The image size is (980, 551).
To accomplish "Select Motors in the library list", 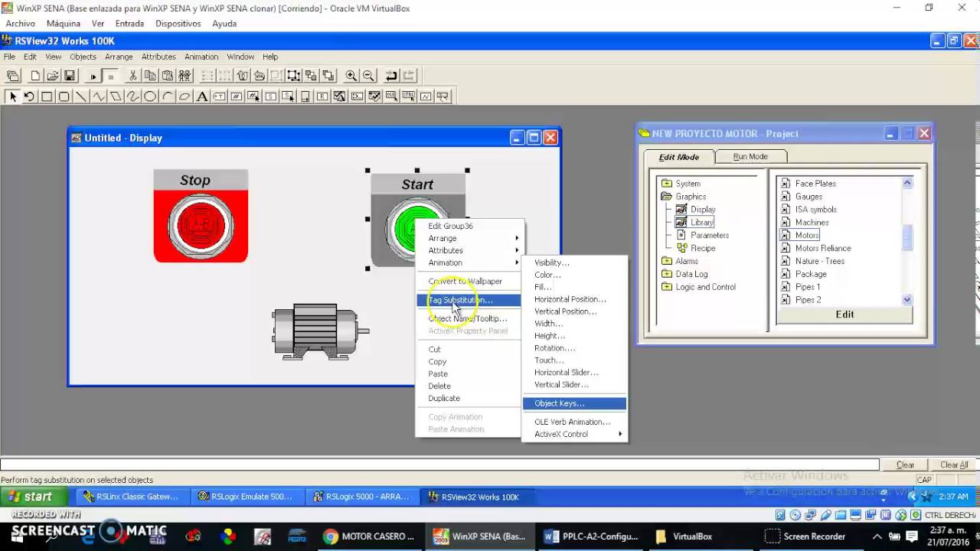I will [807, 235].
